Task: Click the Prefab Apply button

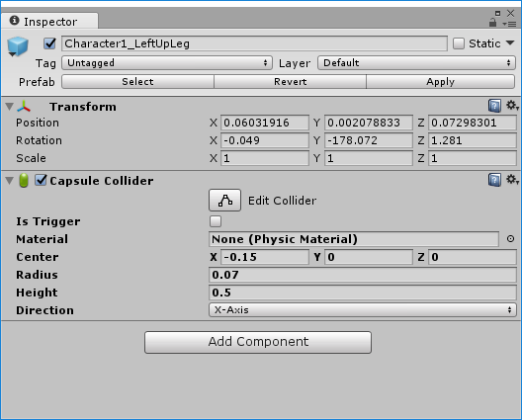Action: pyautogui.click(x=441, y=82)
